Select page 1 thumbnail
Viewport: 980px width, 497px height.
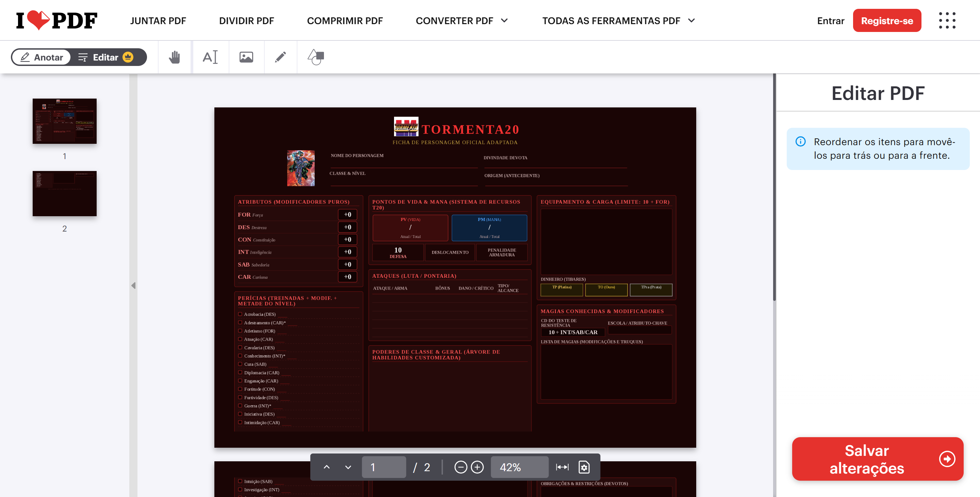coord(65,121)
